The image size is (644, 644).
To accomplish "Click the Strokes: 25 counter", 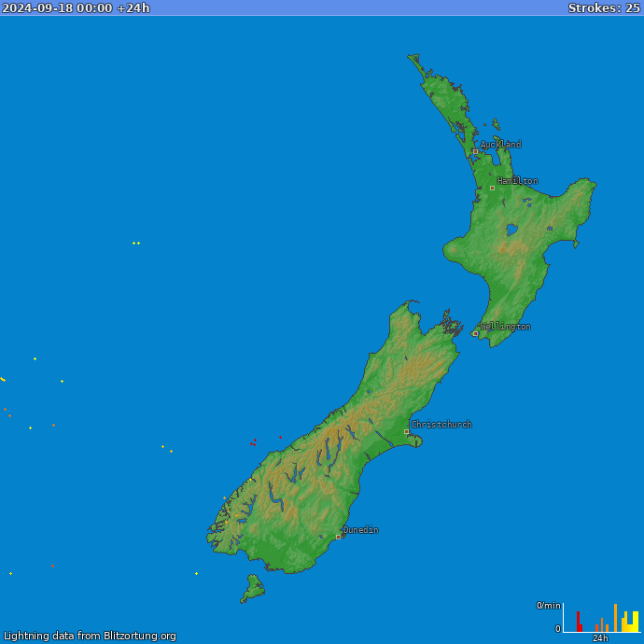I will pyautogui.click(x=604, y=7).
